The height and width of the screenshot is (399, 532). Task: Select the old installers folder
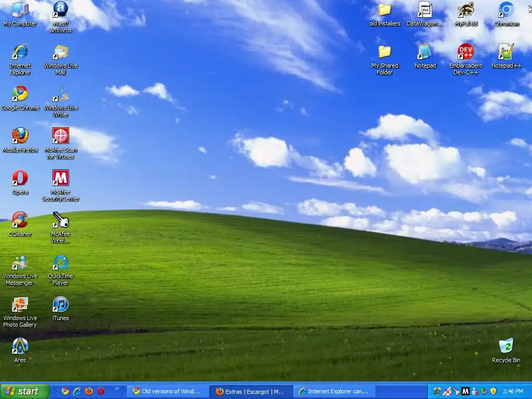pyautogui.click(x=385, y=14)
